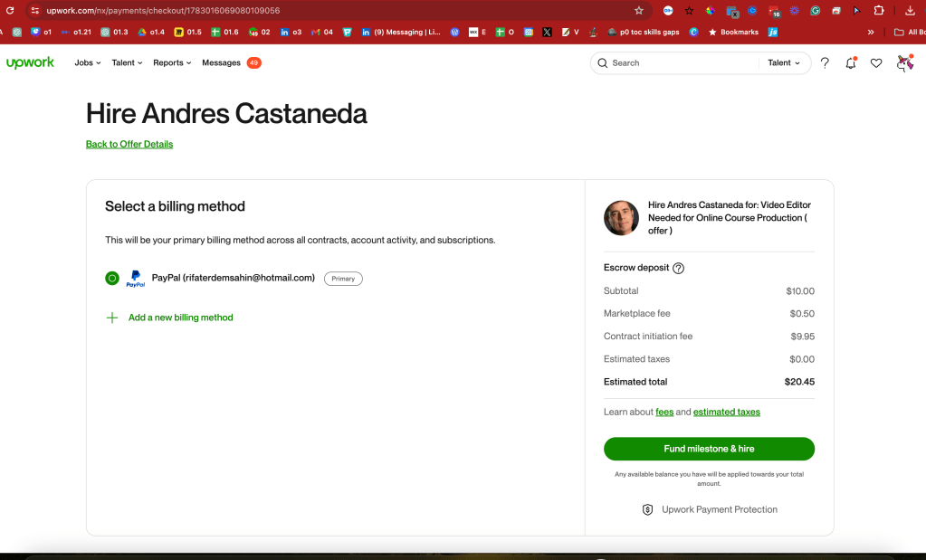Screen dimensions: 926x560
Task: Bookmark this page with the star icon
Action: click(638, 11)
